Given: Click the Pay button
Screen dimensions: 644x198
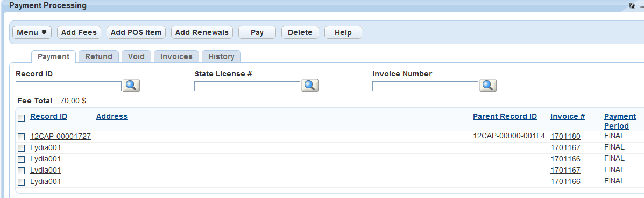Looking at the screenshot, I should tap(257, 32).
